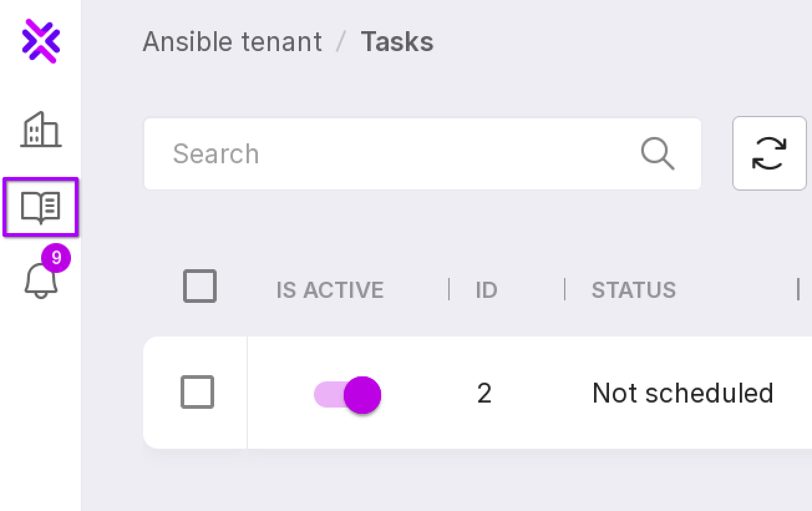Open notifications bell icon
This screenshot has height=511, width=812.
41,279
